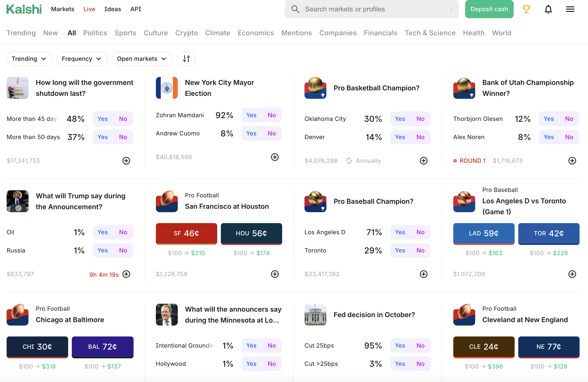Screen dimensions: 588x382
Task: Click the plus icon on the government shutdown card
Action: point(126,161)
